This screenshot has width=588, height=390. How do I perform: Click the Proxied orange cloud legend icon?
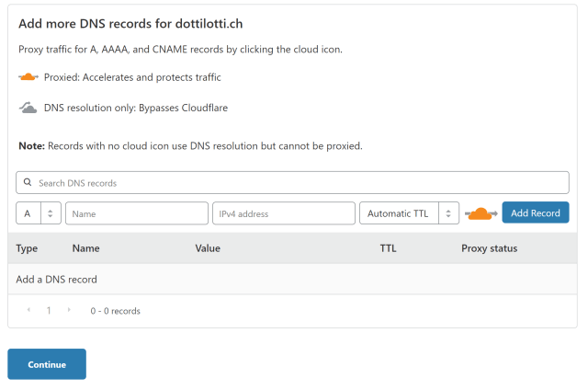click(x=28, y=77)
